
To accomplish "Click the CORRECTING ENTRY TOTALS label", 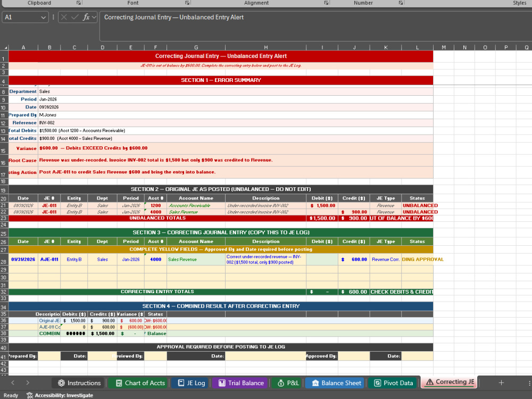I will coord(157,292).
